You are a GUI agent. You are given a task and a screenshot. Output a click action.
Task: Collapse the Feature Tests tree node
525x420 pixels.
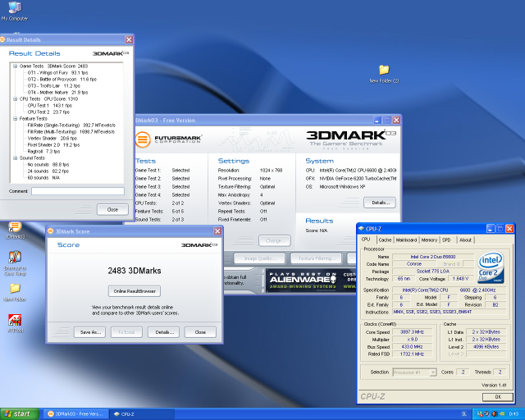[15, 119]
